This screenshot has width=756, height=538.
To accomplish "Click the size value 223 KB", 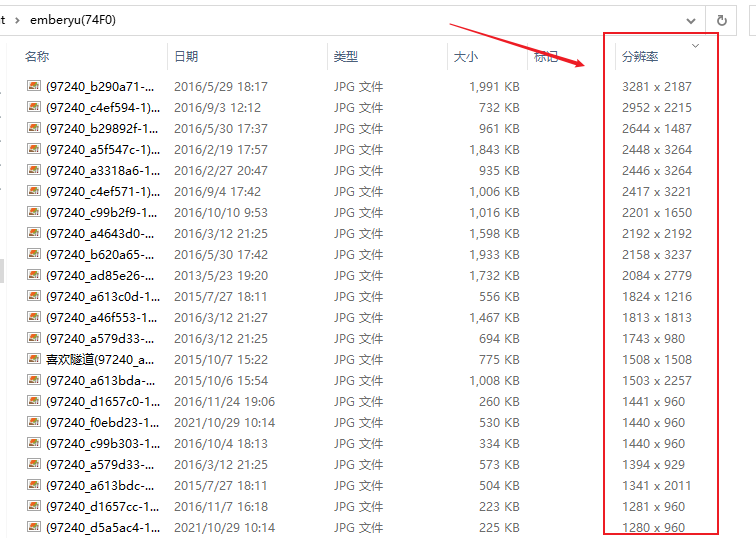I will tap(500, 507).
